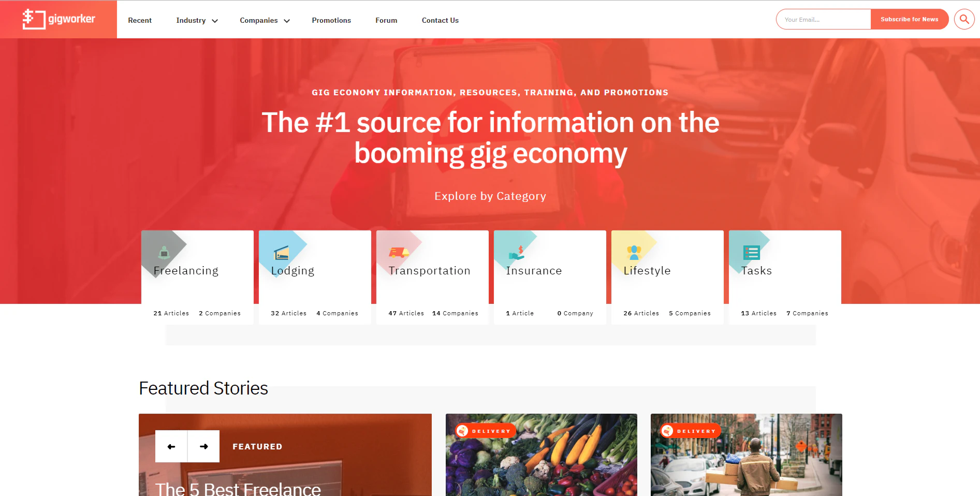Click the featured stories right arrow
Viewport: 980px width, 496px height.
(203, 446)
